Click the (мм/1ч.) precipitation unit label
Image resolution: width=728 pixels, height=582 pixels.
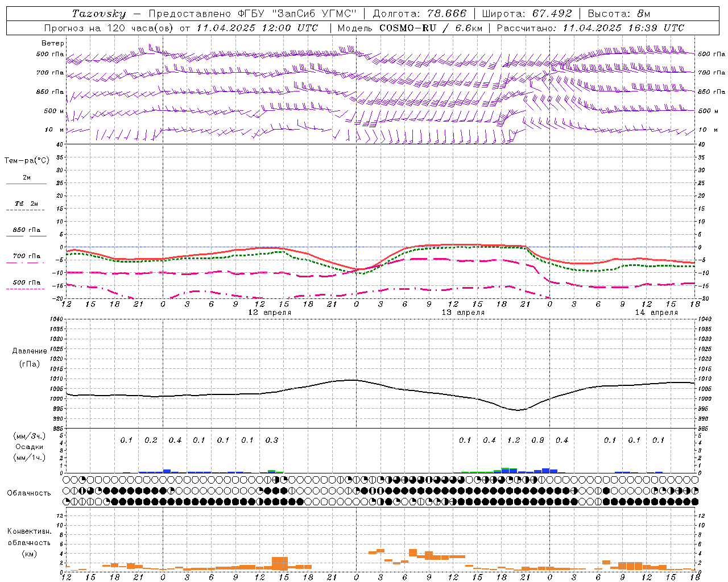[30, 458]
